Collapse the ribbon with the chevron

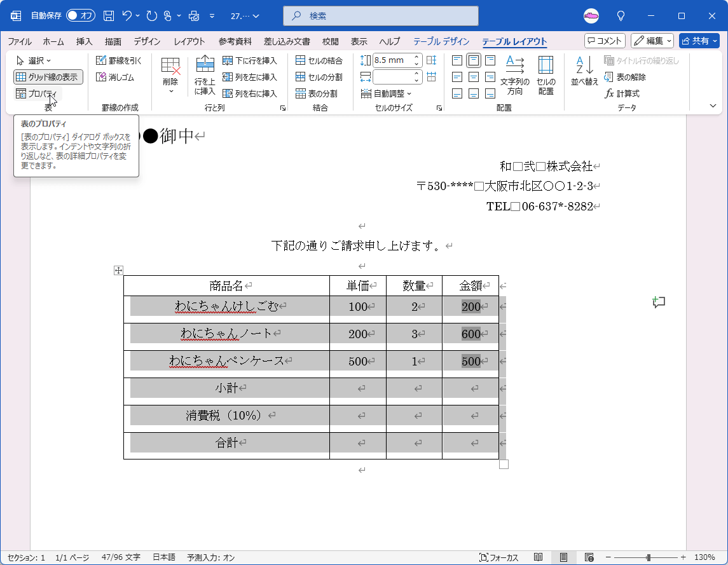tap(713, 106)
